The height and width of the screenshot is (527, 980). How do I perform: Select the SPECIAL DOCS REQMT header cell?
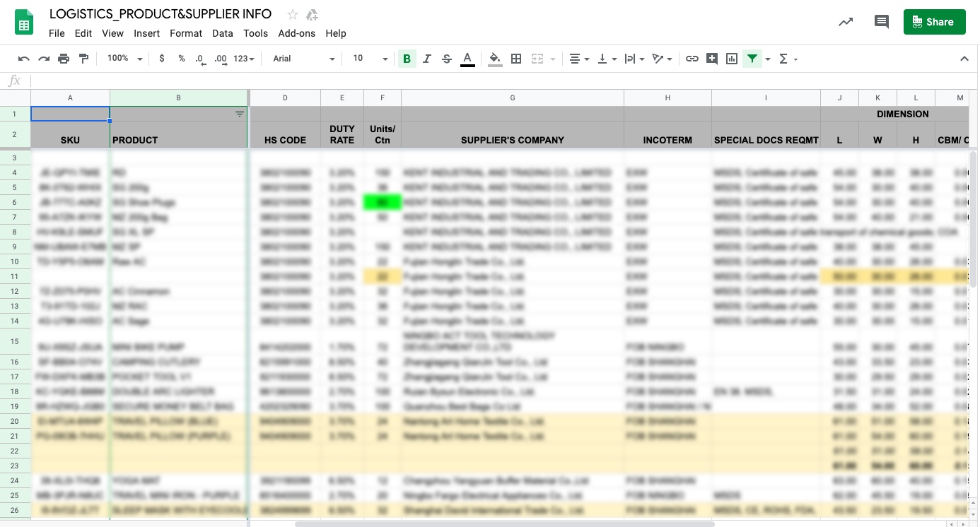click(766, 134)
